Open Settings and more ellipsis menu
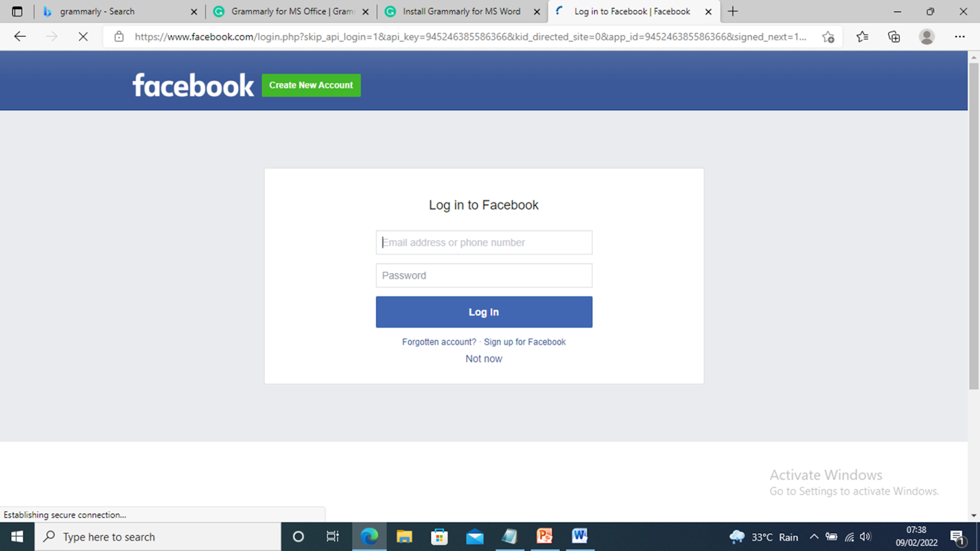The width and height of the screenshot is (980, 551). tap(960, 37)
